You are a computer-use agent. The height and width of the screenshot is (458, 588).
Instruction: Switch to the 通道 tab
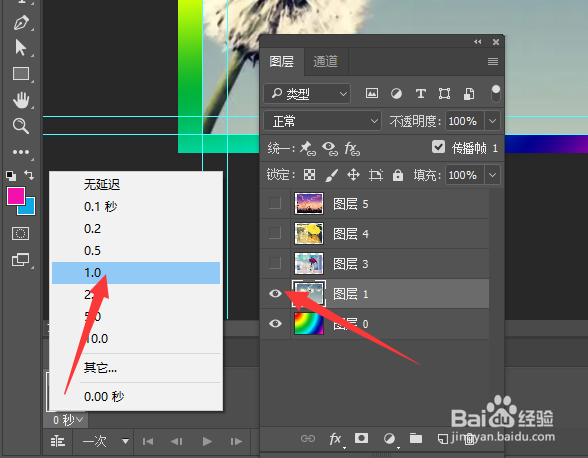[x=325, y=62]
